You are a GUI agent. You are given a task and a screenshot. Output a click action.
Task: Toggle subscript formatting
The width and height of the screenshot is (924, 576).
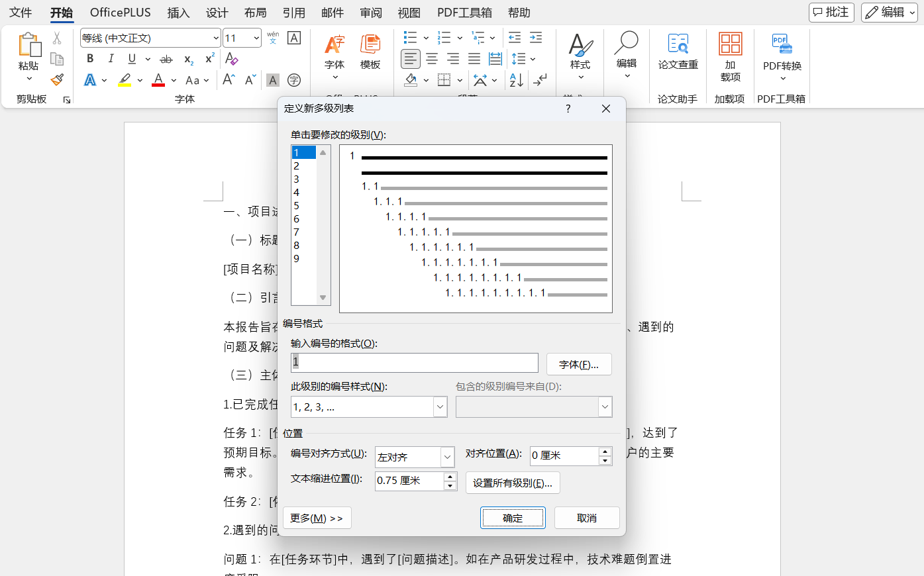(x=189, y=59)
